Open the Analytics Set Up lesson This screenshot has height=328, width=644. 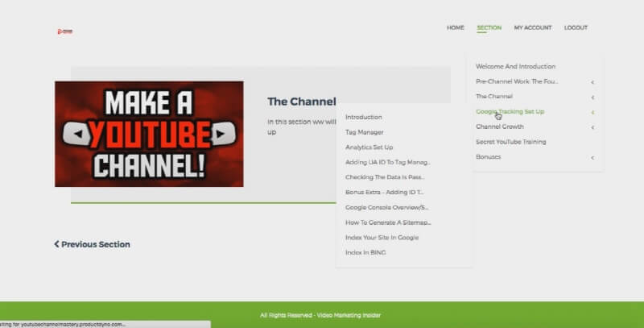point(369,147)
